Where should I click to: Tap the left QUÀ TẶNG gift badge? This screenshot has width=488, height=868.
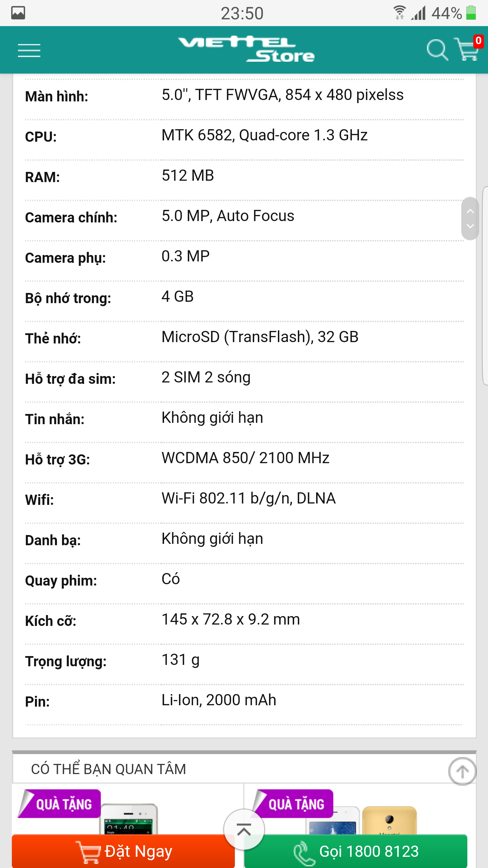coord(60,804)
